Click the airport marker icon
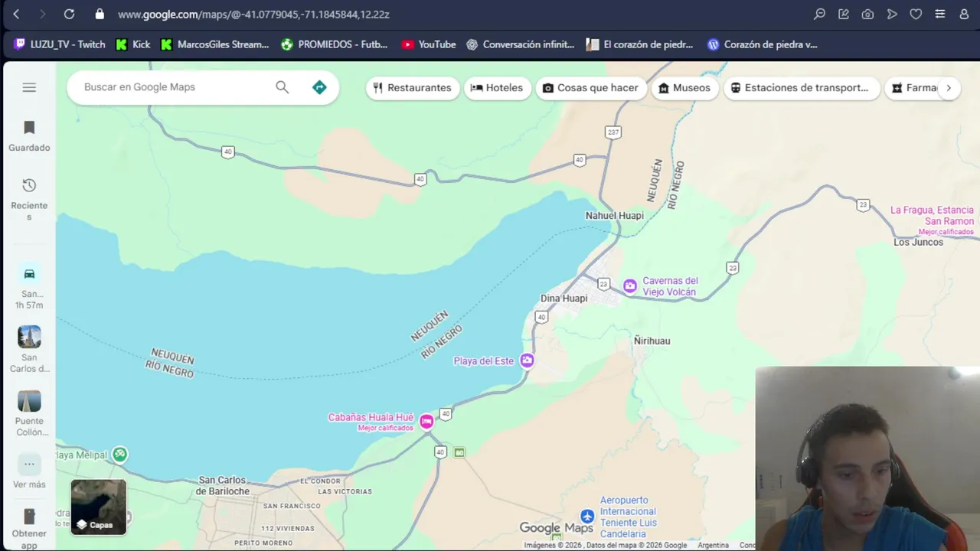 point(587,516)
